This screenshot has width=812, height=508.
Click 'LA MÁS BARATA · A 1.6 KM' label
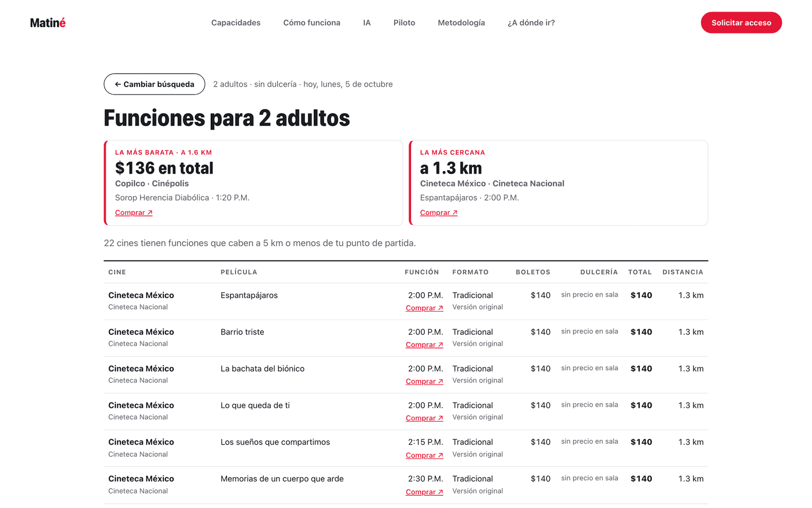(x=163, y=152)
